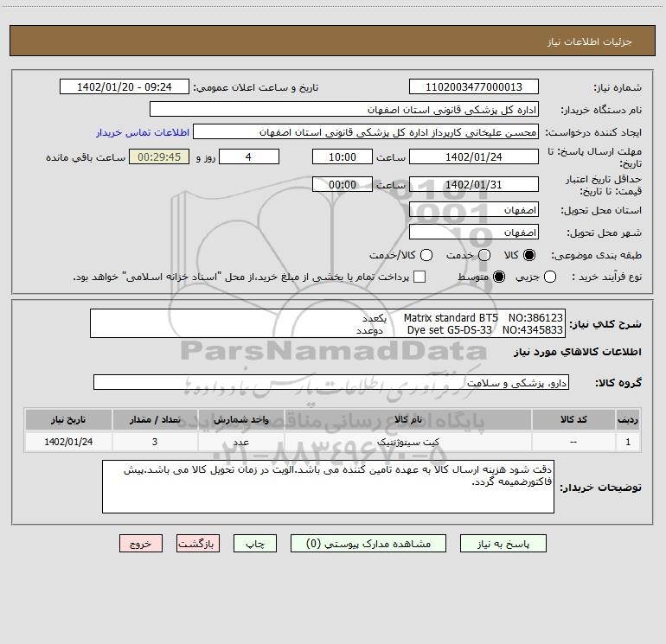Choose the متوسط purchase type radio
The height and width of the screenshot is (644, 666).
[499, 277]
